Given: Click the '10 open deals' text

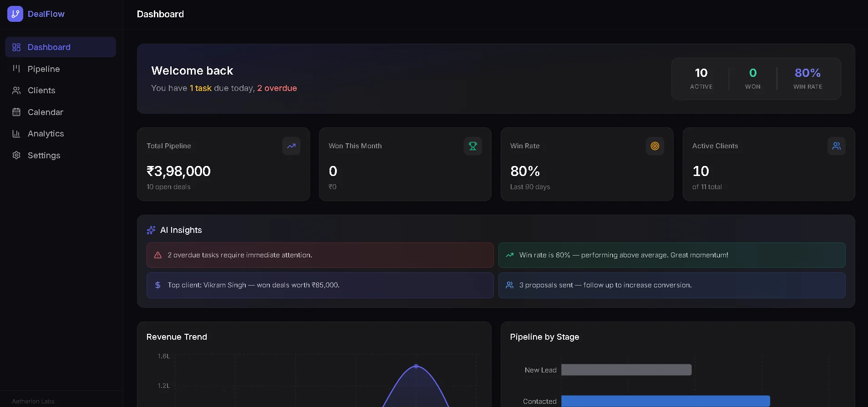Looking at the screenshot, I should [x=168, y=187].
